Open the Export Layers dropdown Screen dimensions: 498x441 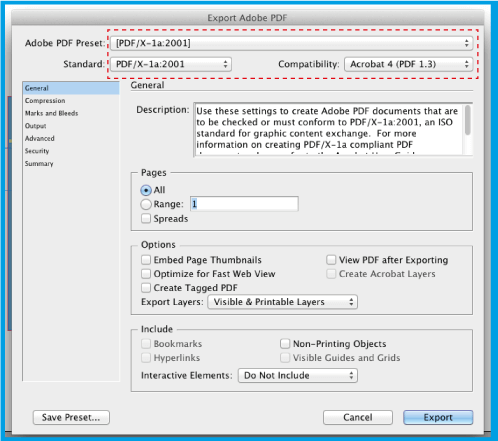coord(282,302)
